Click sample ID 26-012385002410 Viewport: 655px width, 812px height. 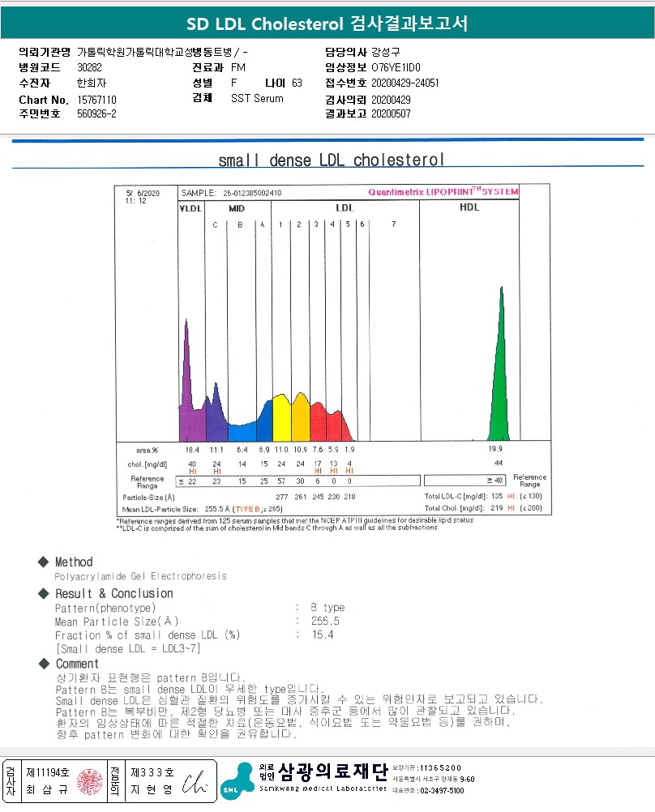click(x=252, y=193)
